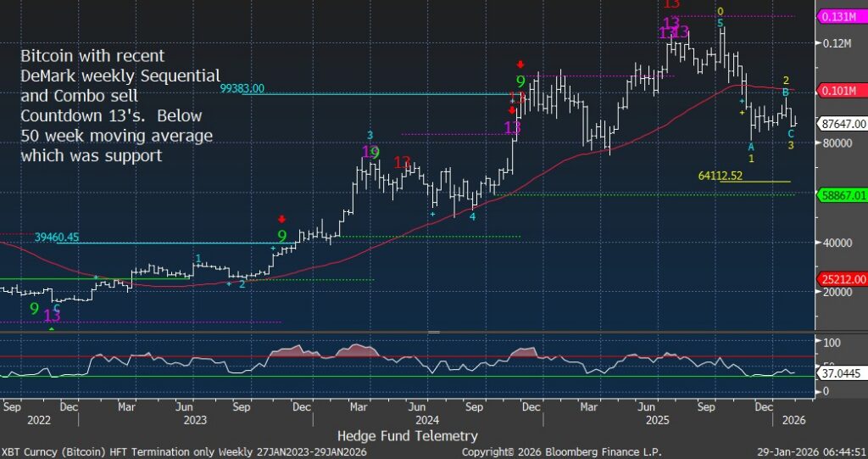Click the green up arrow below the 2022 magenta 13

click(52, 327)
